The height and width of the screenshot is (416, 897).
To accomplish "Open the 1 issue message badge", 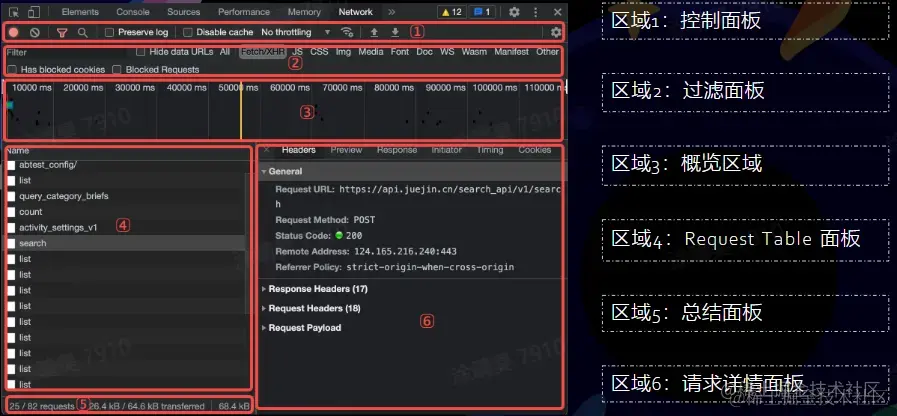I will 482,11.
